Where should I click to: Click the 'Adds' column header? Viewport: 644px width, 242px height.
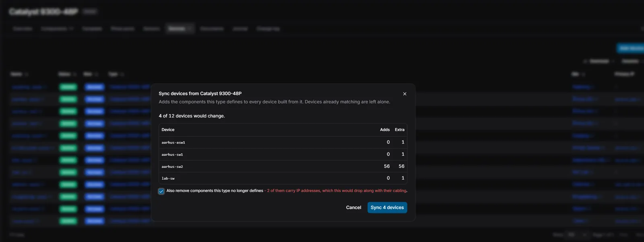pos(385,129)
